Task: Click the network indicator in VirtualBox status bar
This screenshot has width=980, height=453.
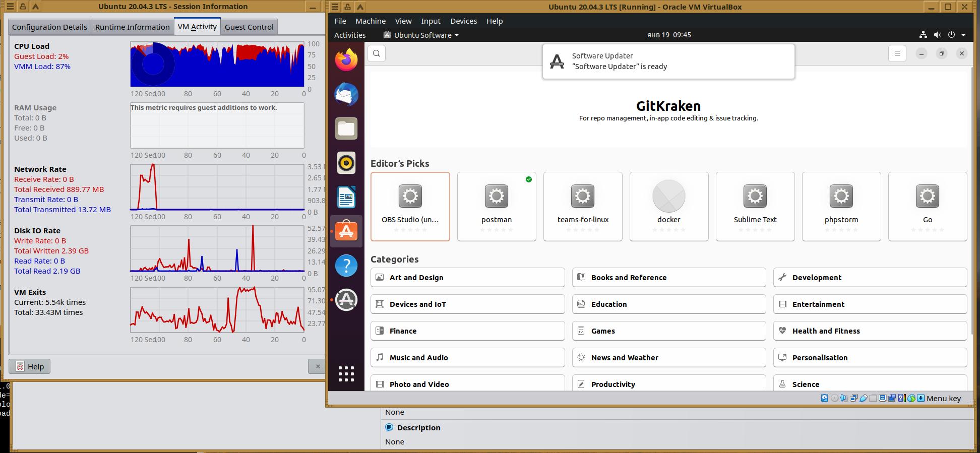Action: [x=853, y=398]
